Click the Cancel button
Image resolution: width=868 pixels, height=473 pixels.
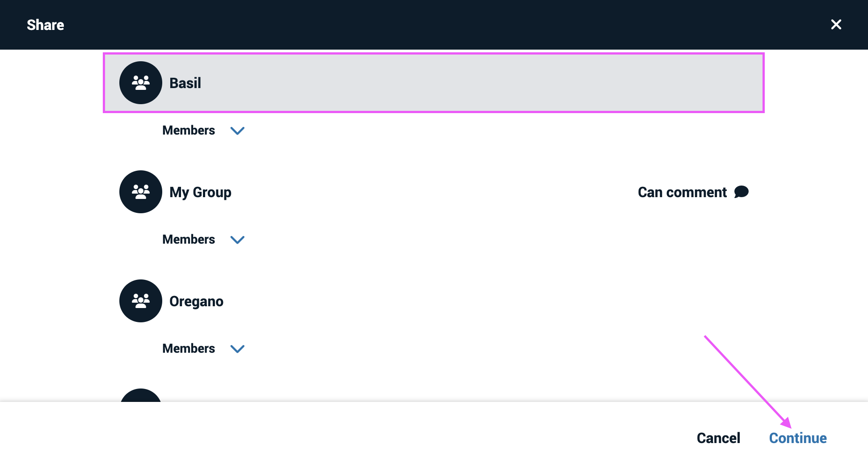coord(718,438)
